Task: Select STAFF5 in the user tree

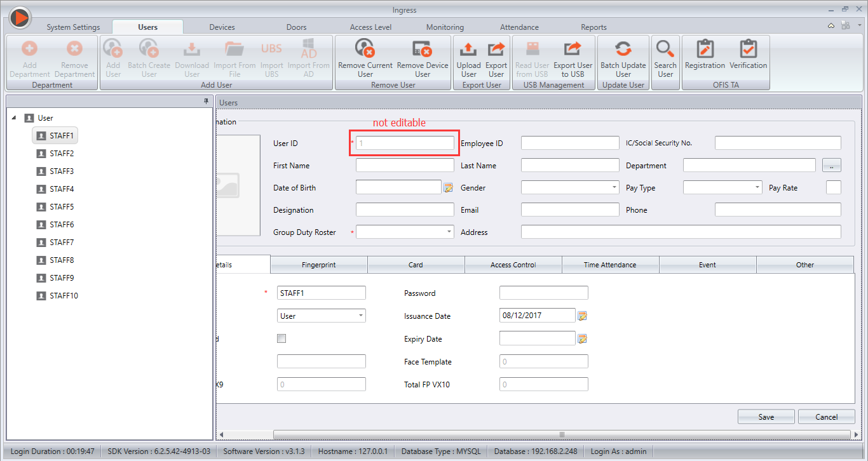Action: coord(62,207)
